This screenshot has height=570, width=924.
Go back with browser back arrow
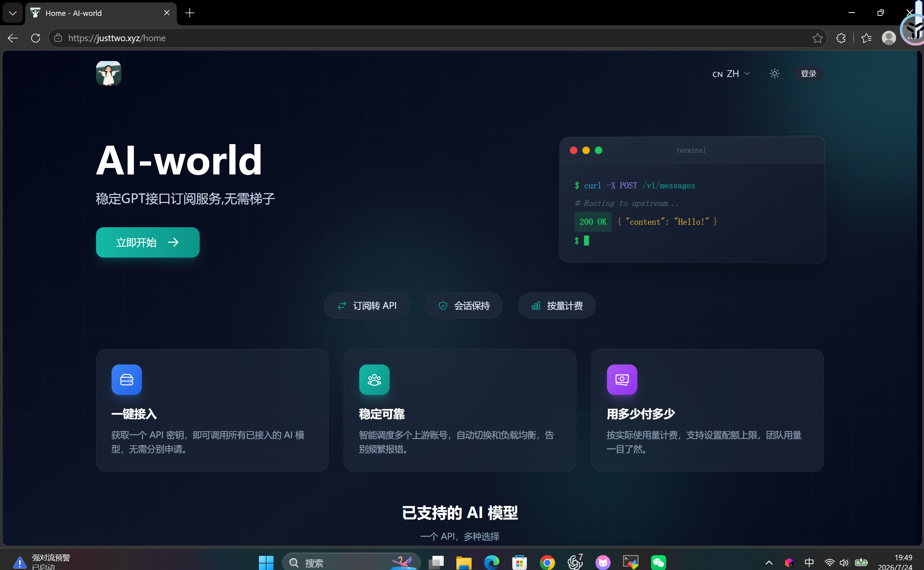13,38
